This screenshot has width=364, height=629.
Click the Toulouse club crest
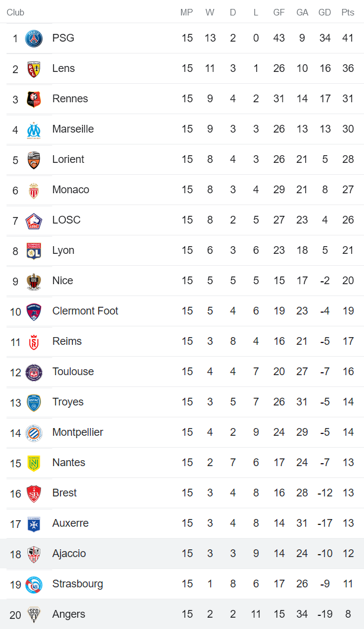34,372
